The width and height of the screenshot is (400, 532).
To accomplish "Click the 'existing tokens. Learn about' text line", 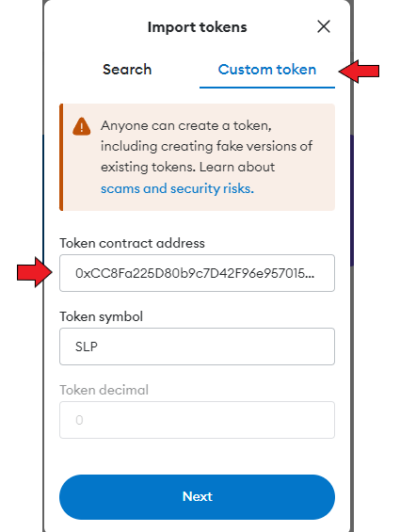I will click(x=187, y=168).
